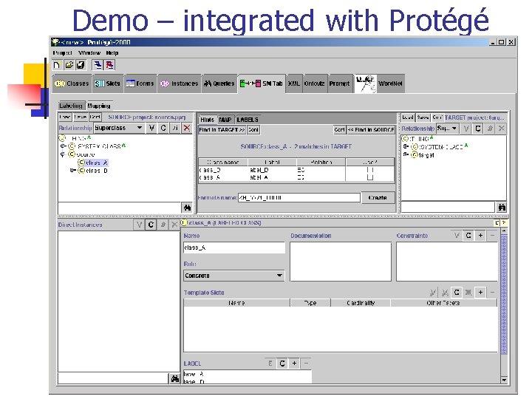
Task: Open the target Relationship dropdown
Action: click(448, 129)
